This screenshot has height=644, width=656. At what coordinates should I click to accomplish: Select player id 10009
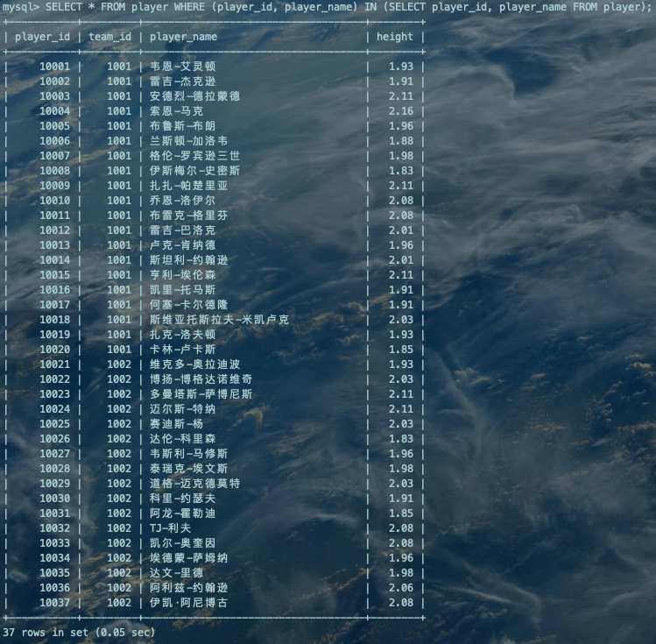point(55,186)
